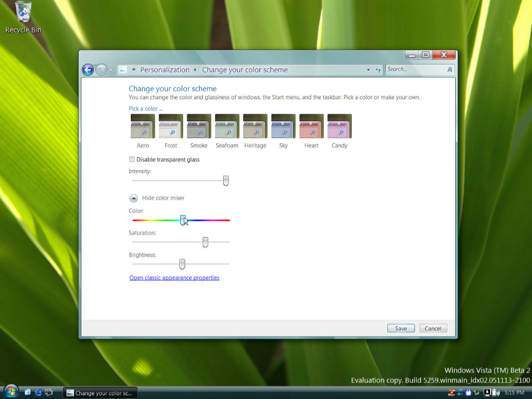This screenshot has height=399, width=532.
Task: Open classic appearance properties link
Action: 174,278
